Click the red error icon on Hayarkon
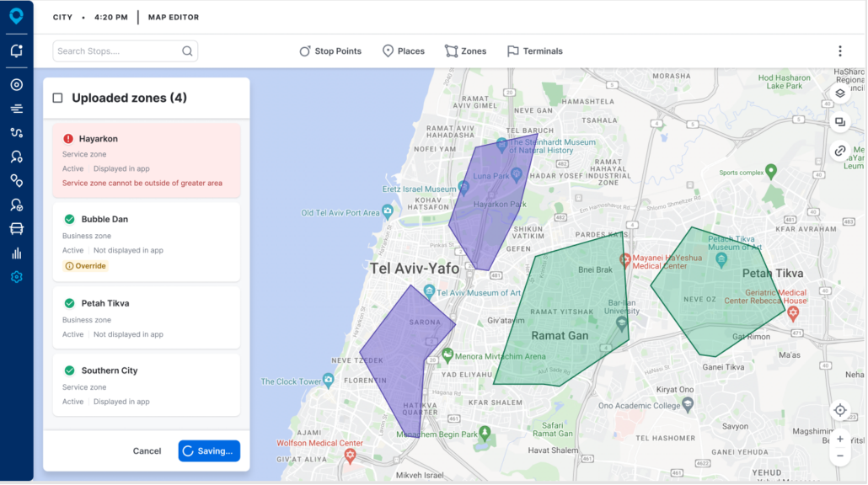The image size is (868, 485). [68, 139]
